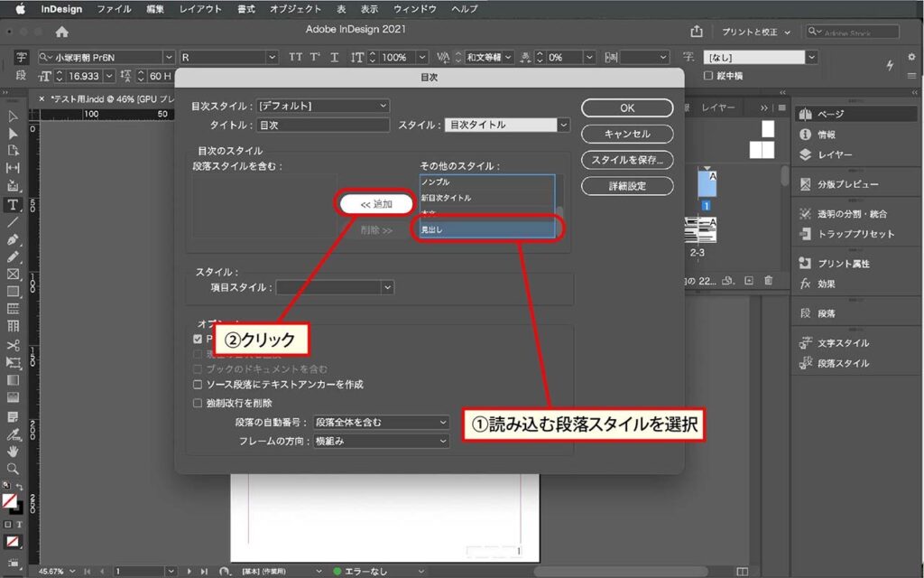Select the Eyedropper tool

[13, 434]
